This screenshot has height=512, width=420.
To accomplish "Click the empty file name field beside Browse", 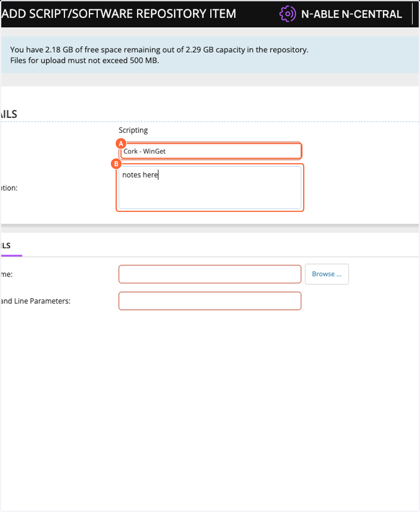I will pyautogui.click(x=210, y=274).
